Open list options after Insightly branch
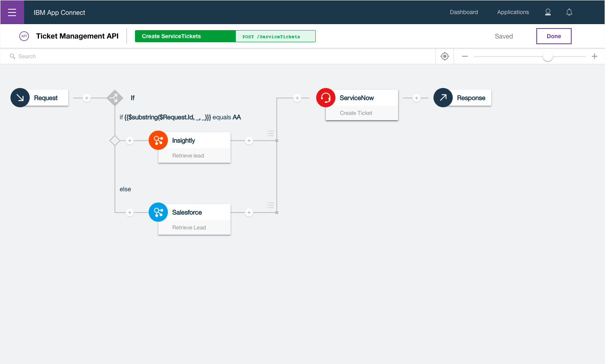605x364 pixels. (270, 133)
